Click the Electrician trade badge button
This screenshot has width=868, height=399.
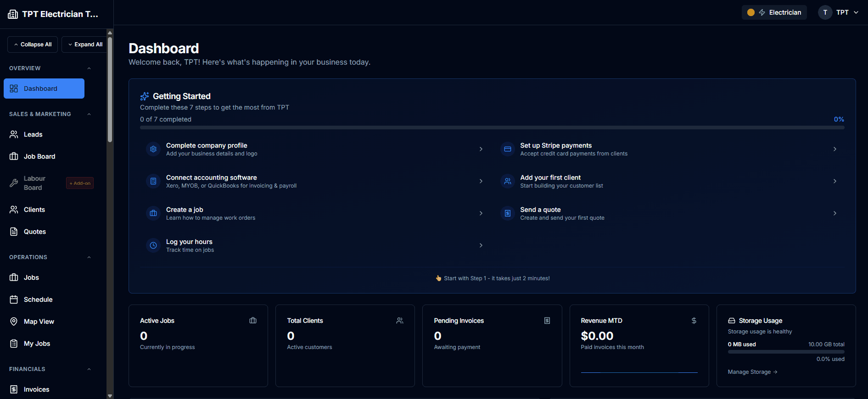[x=774, y=12]
